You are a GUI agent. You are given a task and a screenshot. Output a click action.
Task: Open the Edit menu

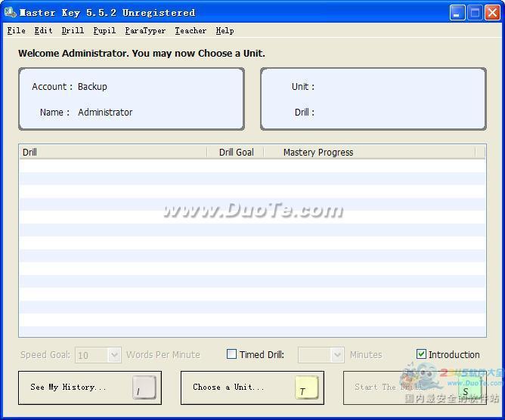pos(43,31)
